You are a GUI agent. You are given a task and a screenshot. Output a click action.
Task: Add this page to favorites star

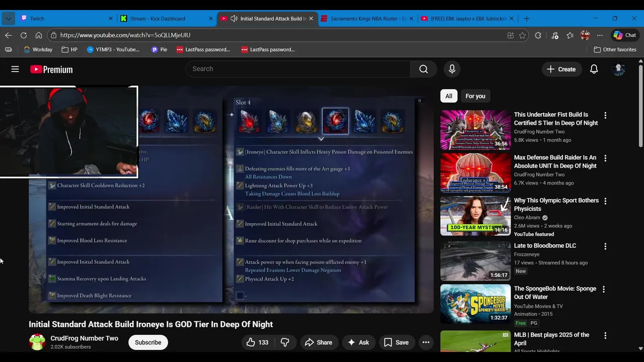pos(522,35)
